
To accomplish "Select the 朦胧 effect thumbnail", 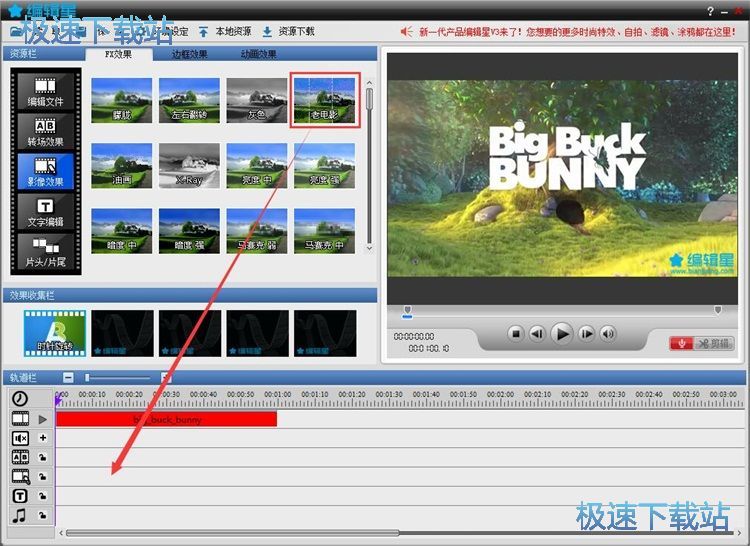I will pyautogui.click(x=121, y=100).
